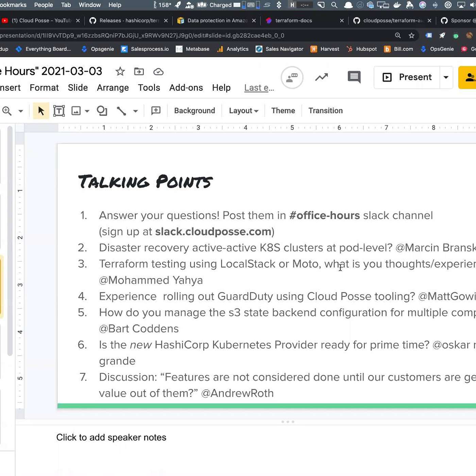The width and height of the screenshot is (476, 476).
Task: Star this presentation
Action: pos(120,71)
